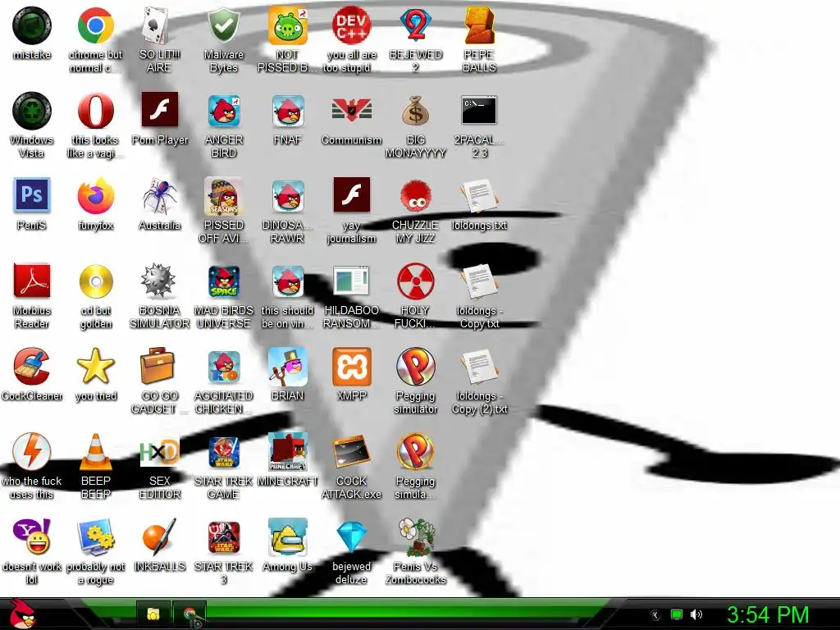Select the XMPP orange icon

[351, 367]
